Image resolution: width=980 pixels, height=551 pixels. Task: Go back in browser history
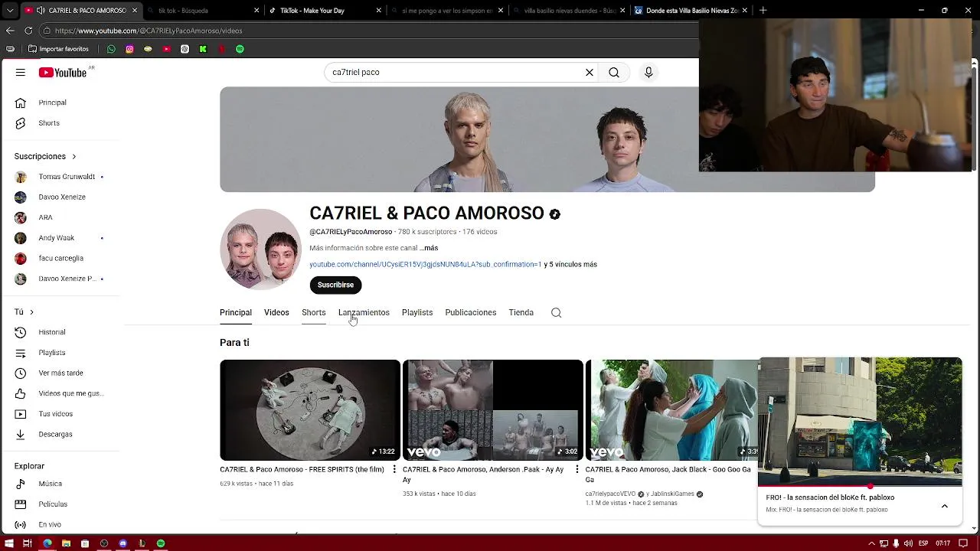point(10,31)
